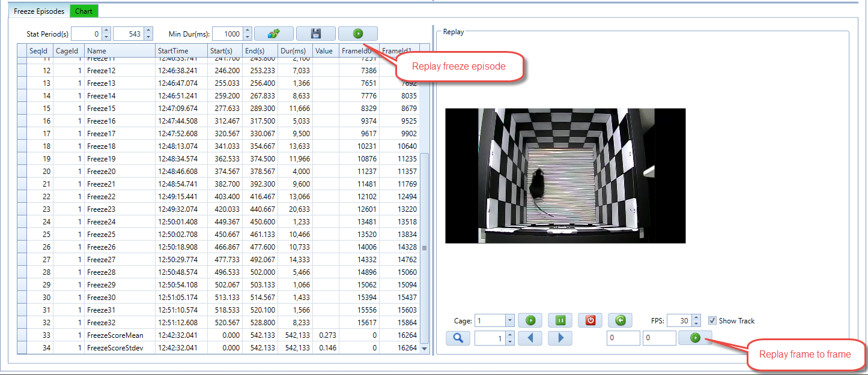This screenshot has width=868, height=375.
Task: Open the Cage dropdown list
Action: (509, 321)
